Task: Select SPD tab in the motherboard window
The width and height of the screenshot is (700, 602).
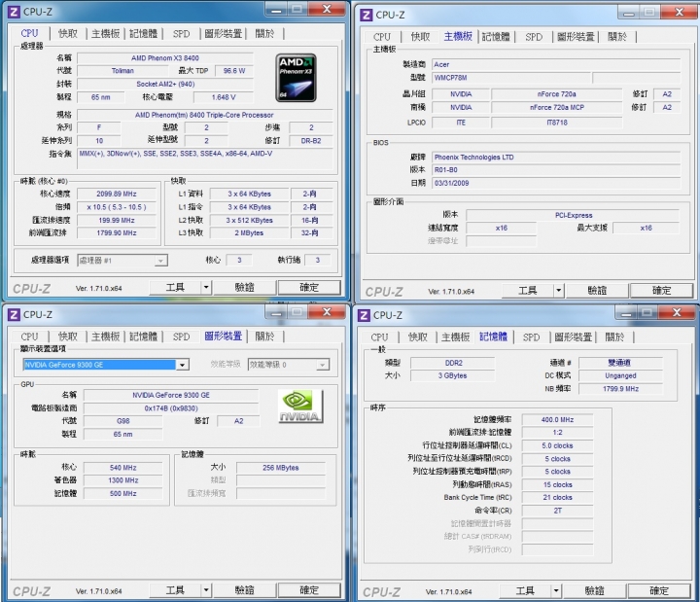Action: point(534,37)
